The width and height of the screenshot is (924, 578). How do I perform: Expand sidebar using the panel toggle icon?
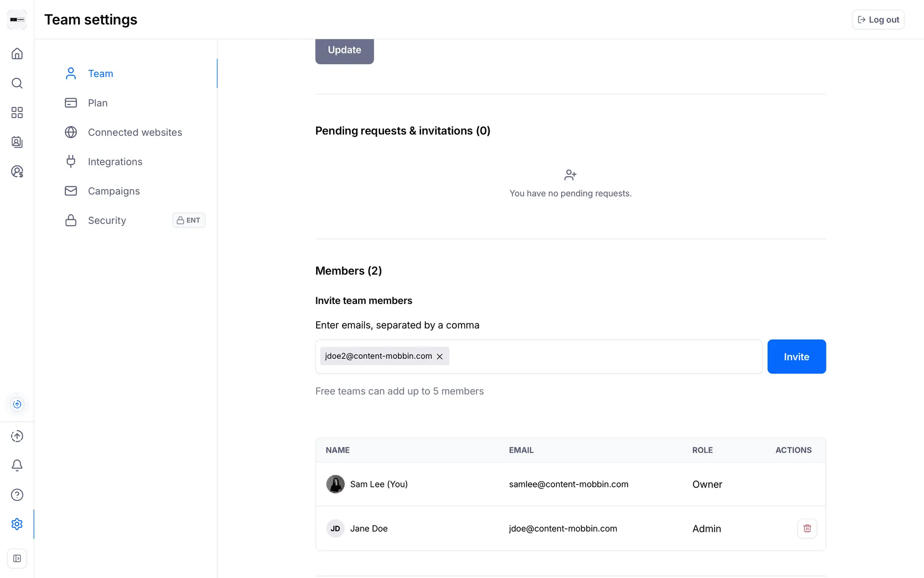[17, 559]
